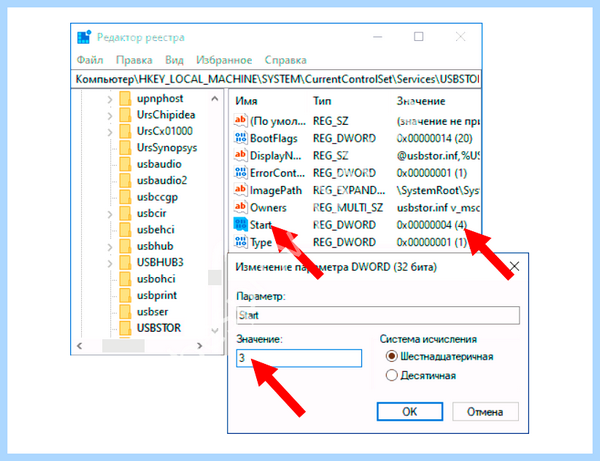Click the USBHUB3 folder icon

[125, 262]
